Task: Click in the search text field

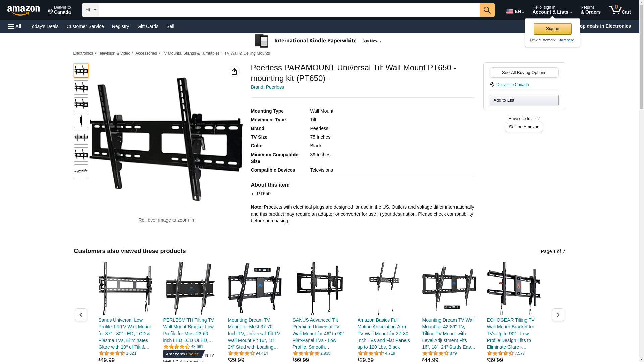Action: [x=289, y=10]
